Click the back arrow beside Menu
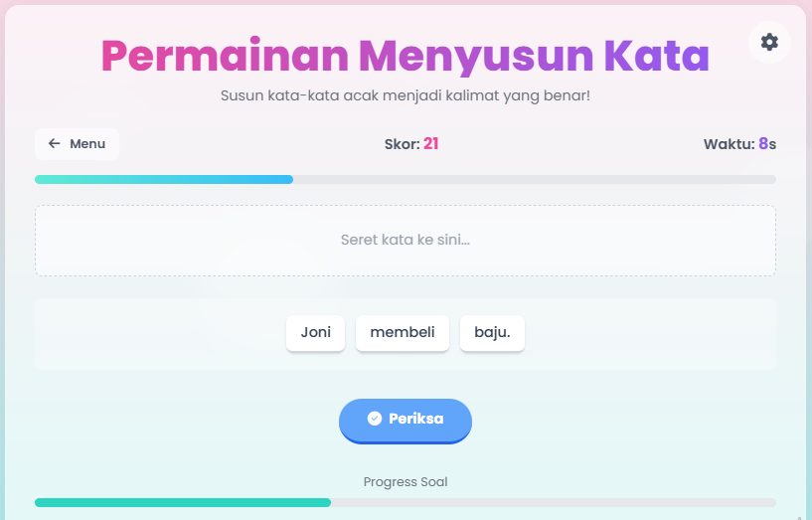Screen dimensions: 812x520 click(55, 144)
